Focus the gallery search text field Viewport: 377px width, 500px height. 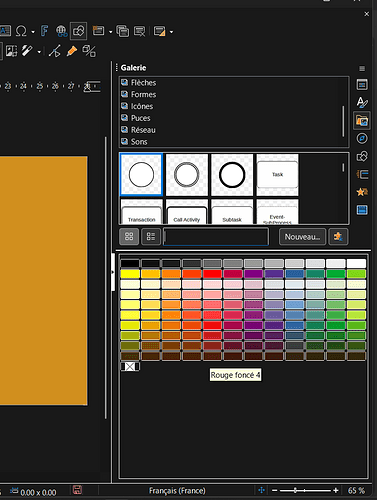coord(216,237)
